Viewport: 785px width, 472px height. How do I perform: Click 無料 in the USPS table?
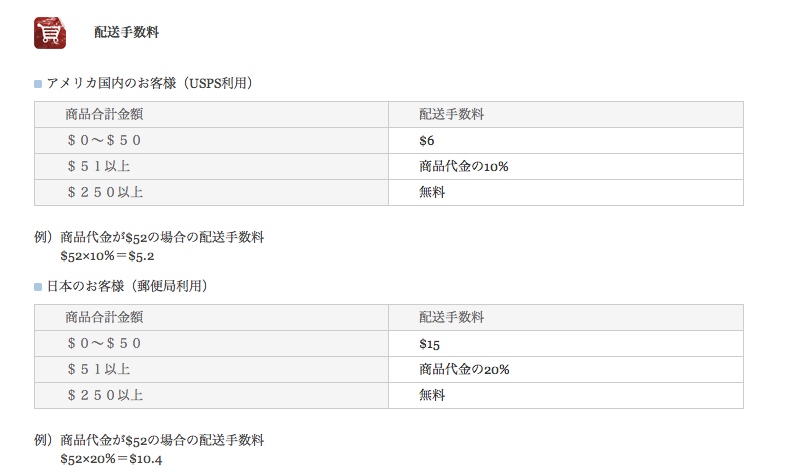pyautogui.click(x=432, y=192)
